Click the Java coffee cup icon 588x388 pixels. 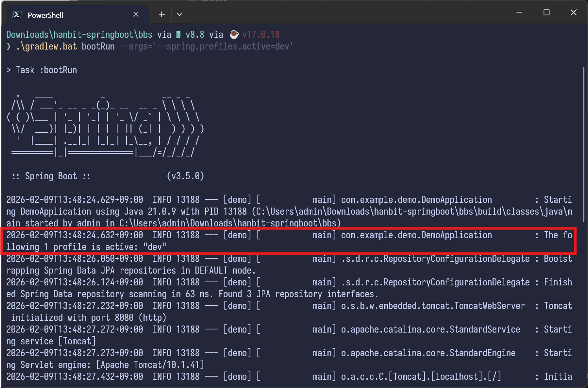(x=234, y=35)
